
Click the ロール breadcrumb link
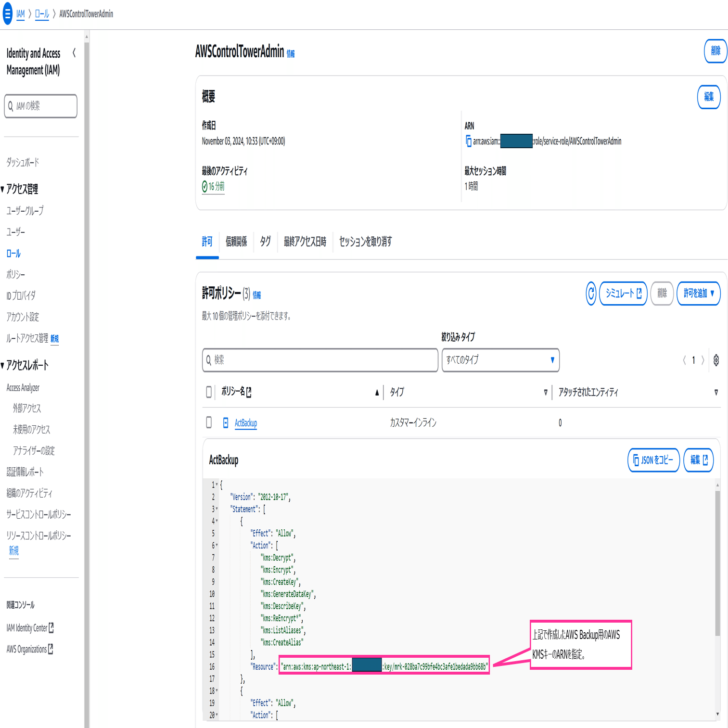point(42,14)
